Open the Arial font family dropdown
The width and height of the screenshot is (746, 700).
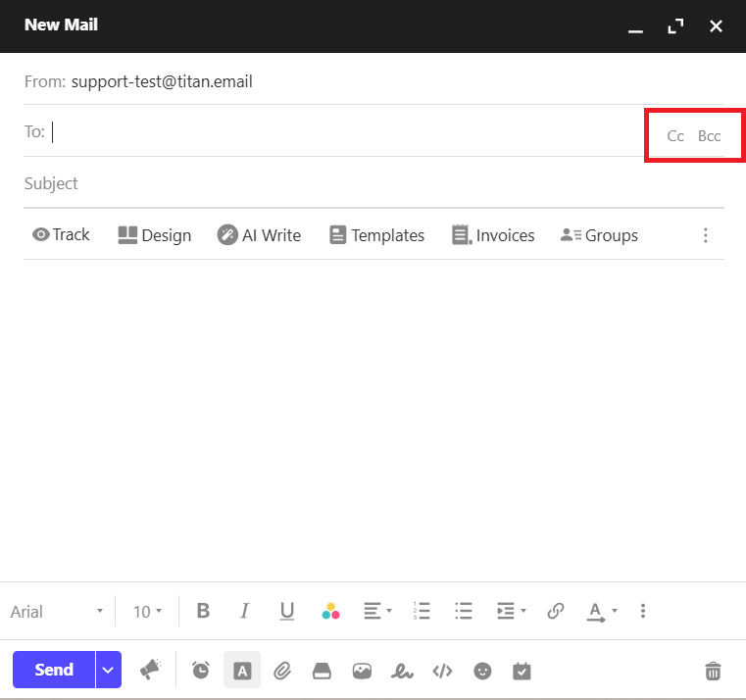(57, 611)
